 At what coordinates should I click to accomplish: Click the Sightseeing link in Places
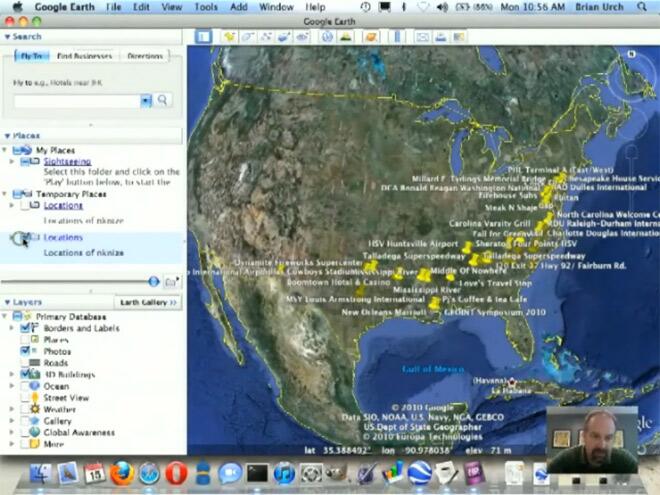tap(68, 161)
